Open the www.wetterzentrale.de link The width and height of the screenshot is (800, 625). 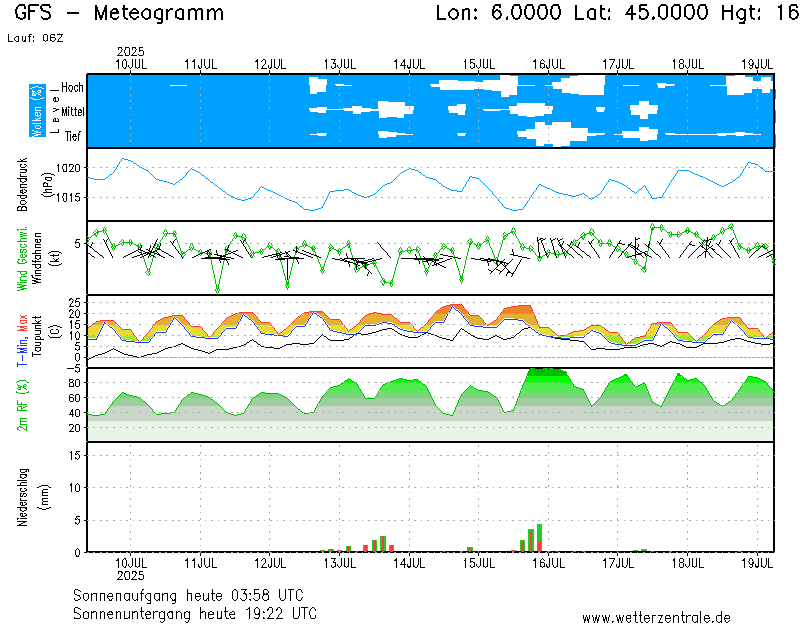click(x=656, y=618)
